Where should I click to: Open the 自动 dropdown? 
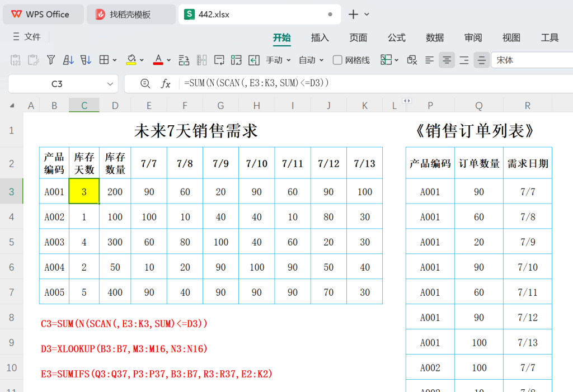point(311,60)
